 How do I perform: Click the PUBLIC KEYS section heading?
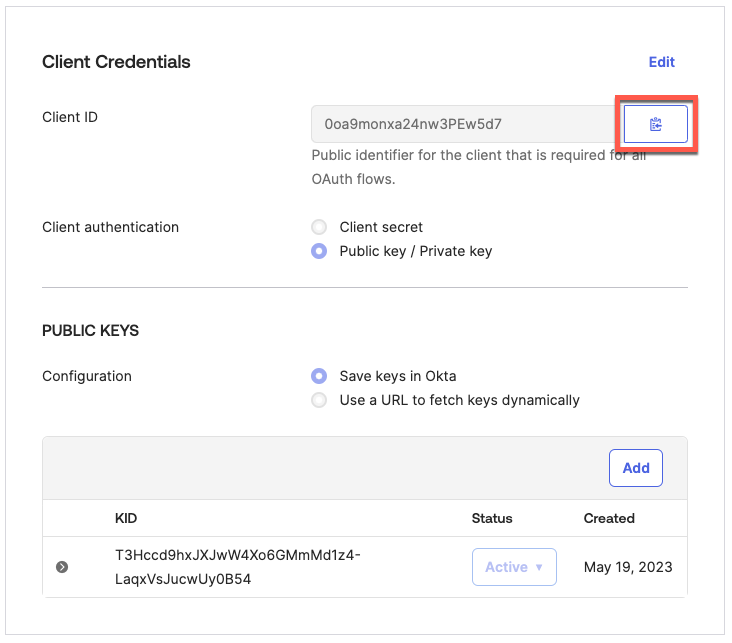click(x=90, y=329)
